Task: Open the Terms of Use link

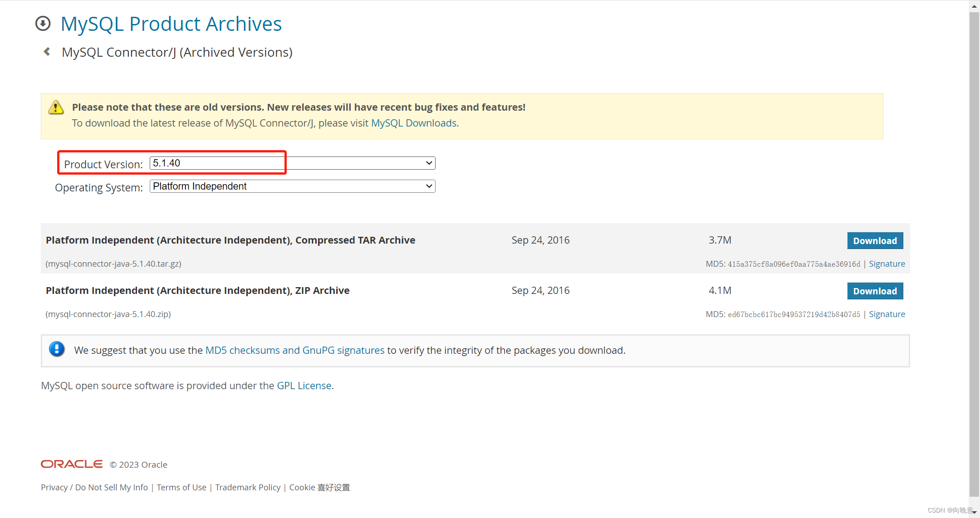Action: pos(181,487)
